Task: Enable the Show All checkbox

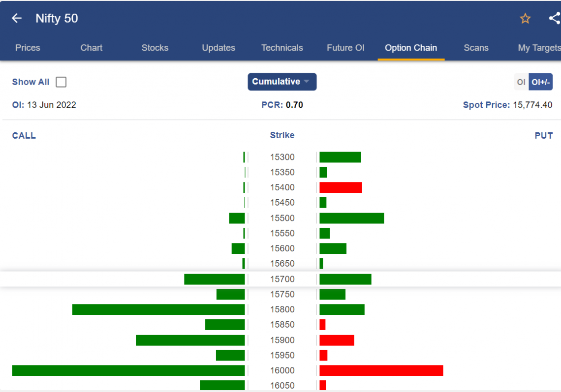Action: pyautogui.click(x=61, y=82)
